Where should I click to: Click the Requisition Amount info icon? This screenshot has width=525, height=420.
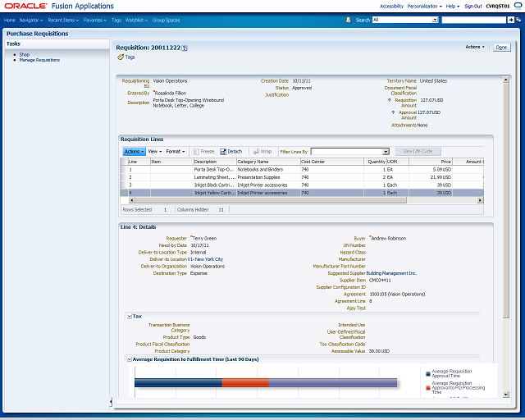[x=389, y=100]
